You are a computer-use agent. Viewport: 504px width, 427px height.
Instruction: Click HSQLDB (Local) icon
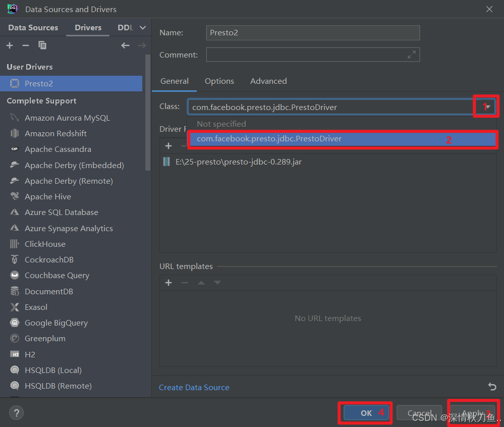pyautogui.click(x=15, y=370)
